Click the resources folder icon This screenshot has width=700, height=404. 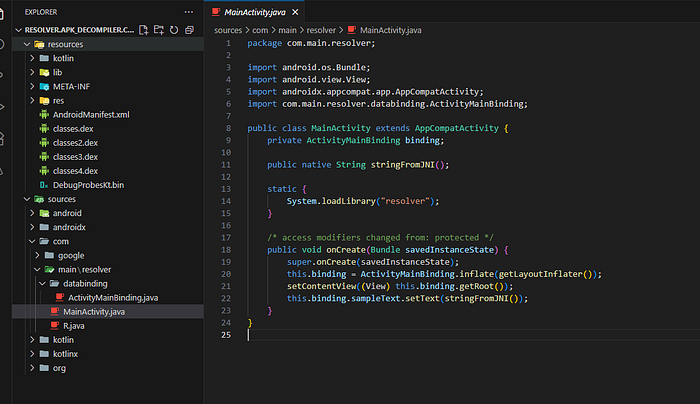click(39, 44)
